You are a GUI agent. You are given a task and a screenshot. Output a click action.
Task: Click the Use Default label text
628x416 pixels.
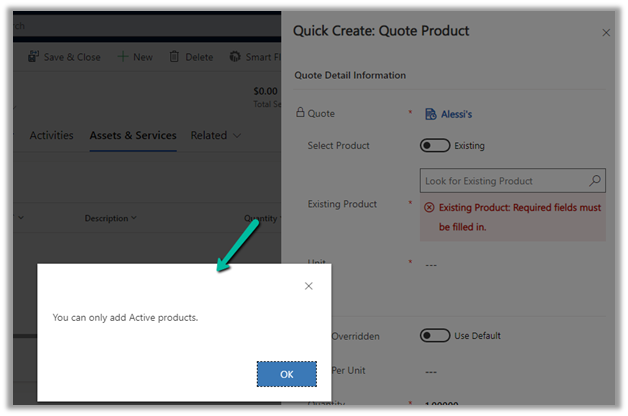pyautogui.click(x=477, y=336)
